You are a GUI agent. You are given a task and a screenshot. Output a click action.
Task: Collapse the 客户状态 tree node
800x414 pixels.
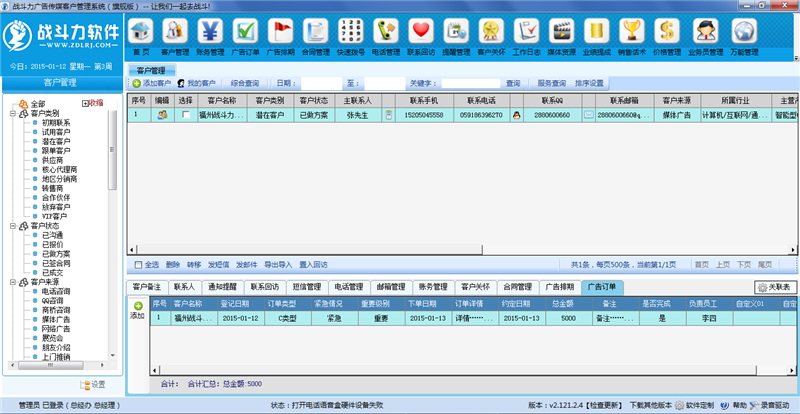[12, 226]
